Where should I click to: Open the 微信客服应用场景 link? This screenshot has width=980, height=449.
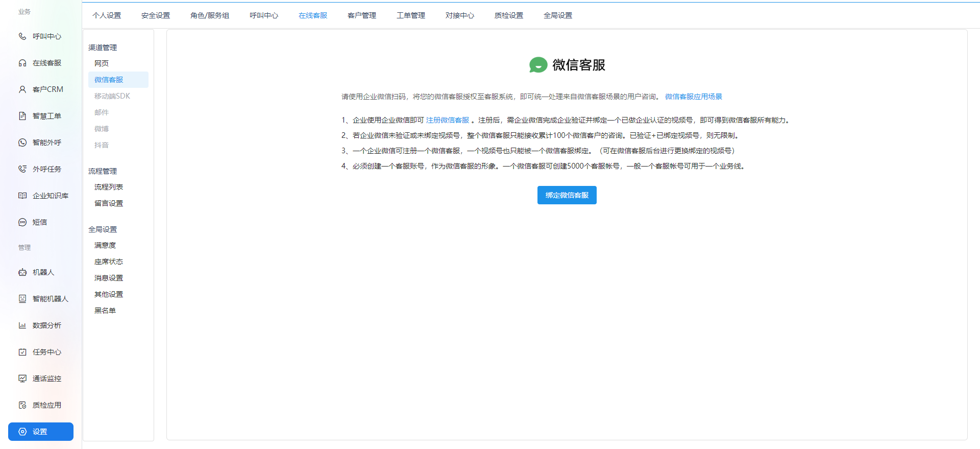694,97
